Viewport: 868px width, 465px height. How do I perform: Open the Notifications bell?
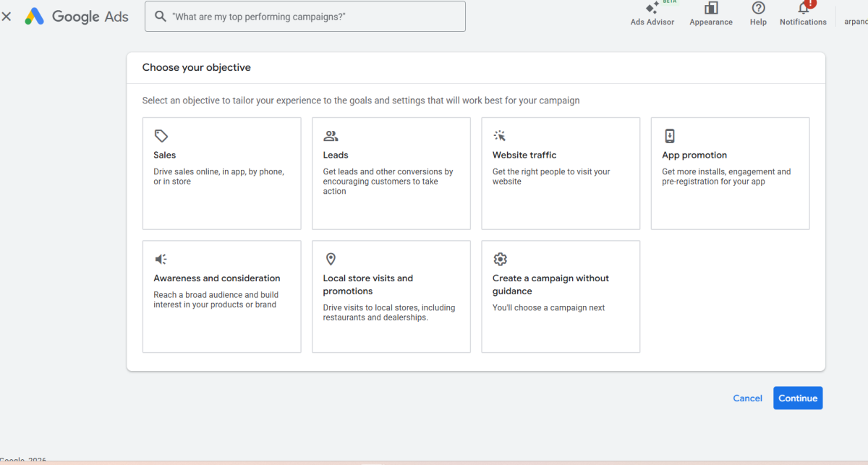click(803, 8)
